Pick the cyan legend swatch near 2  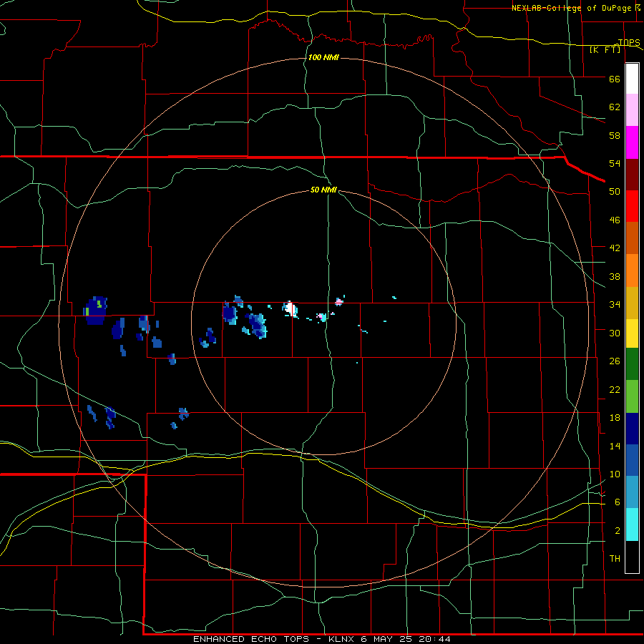[x=632, y=525]
